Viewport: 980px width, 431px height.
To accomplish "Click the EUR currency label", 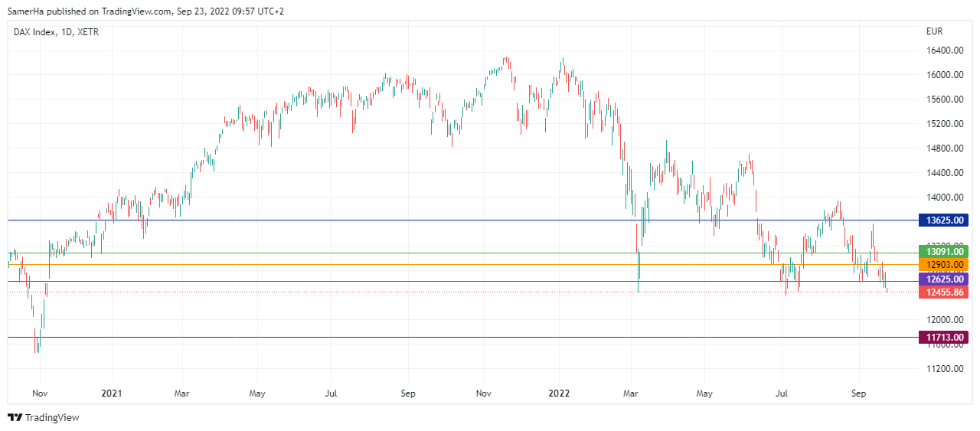I will pos(934,31).
